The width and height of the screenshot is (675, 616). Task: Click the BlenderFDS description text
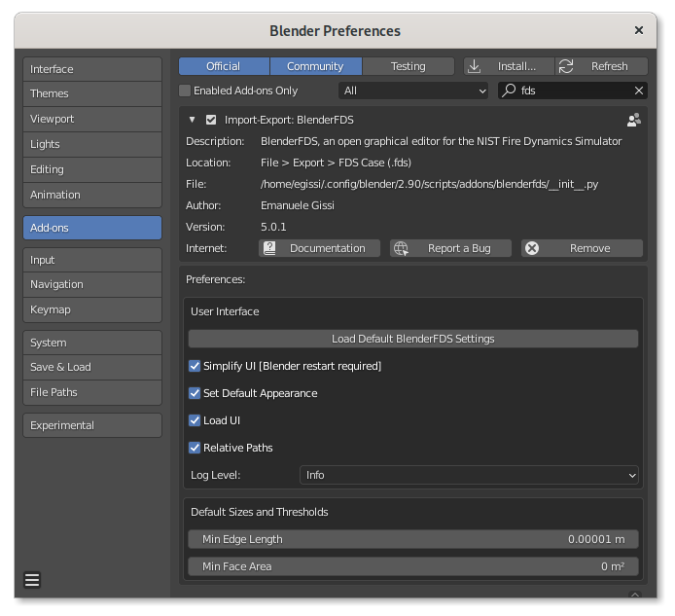click(442, 141)
